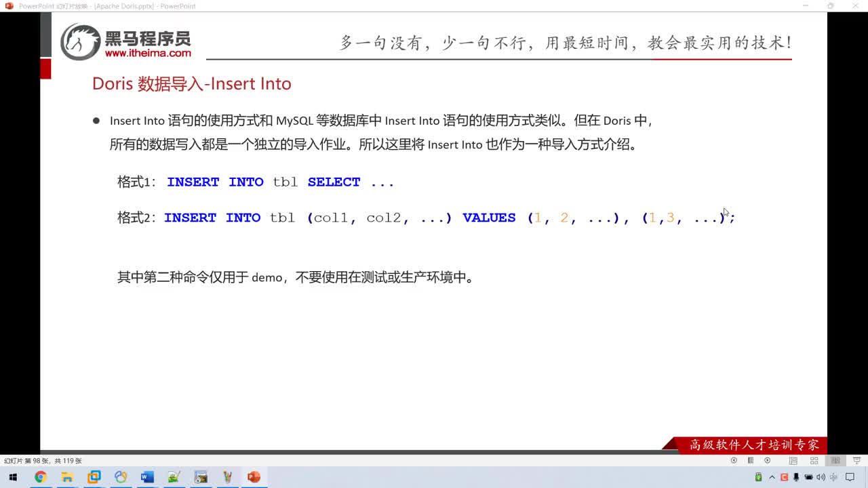Screen dimensions: 868x488
Task: Select Reading view in status bar
Action: click(835, 460)
